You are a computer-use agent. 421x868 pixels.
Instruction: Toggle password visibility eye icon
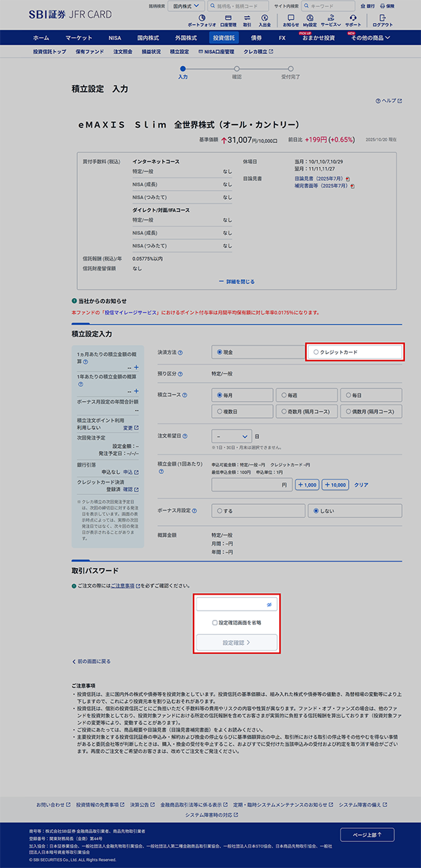pos(269,604)
